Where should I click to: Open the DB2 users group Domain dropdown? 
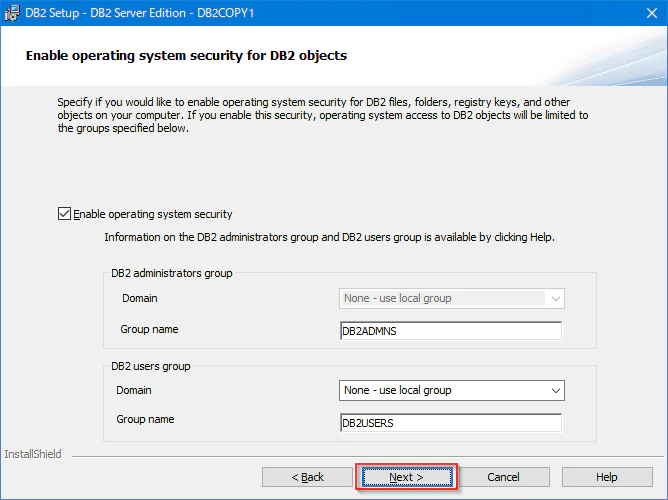[x=452, y=391]
